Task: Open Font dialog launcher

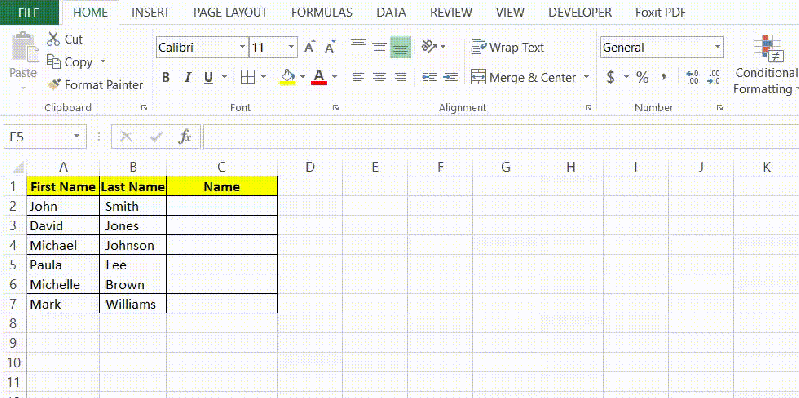Action: point(336,108)
